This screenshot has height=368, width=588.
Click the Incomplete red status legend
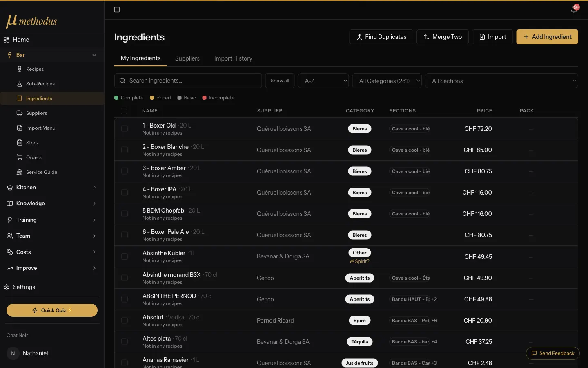(x=218, y=98)
